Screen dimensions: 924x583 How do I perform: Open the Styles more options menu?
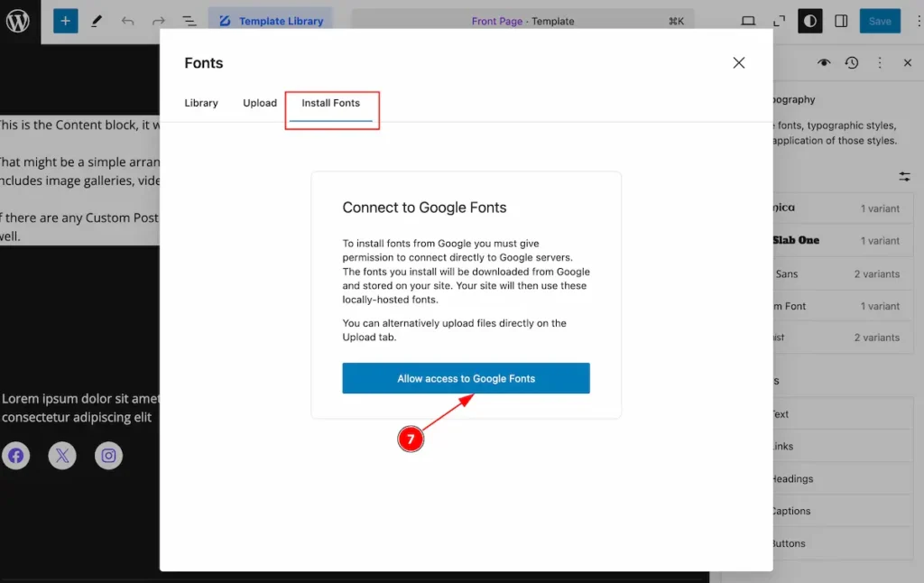point(880,62)
